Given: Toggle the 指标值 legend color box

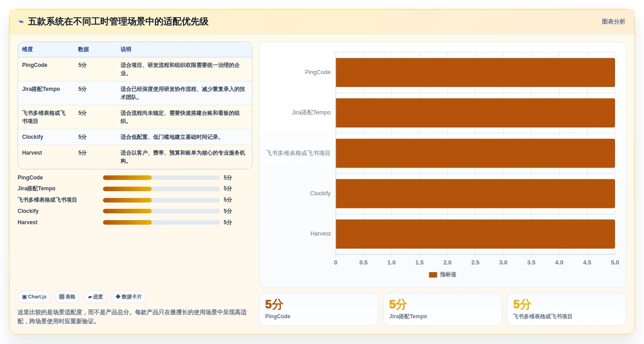Looking at the screenshot, I should (x=433, y=275).
